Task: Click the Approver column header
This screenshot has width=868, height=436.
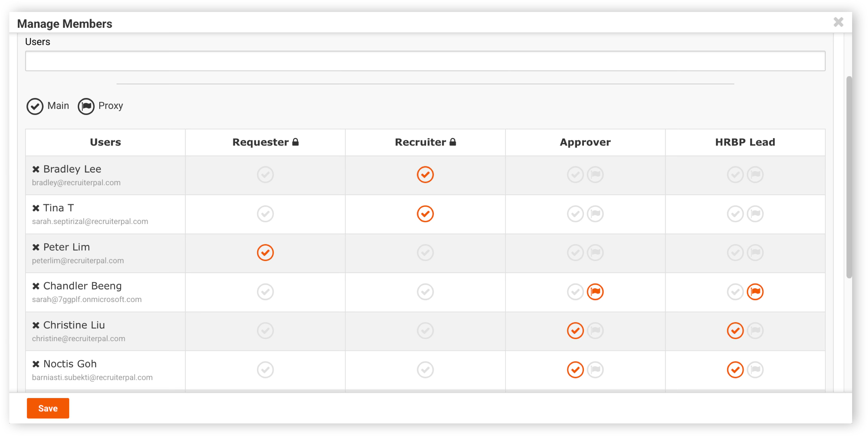Action: (585, 142)
